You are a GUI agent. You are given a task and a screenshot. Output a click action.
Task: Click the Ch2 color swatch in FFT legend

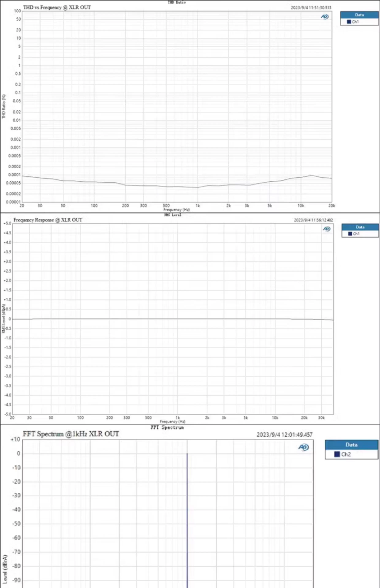click(x=337, y=454)
